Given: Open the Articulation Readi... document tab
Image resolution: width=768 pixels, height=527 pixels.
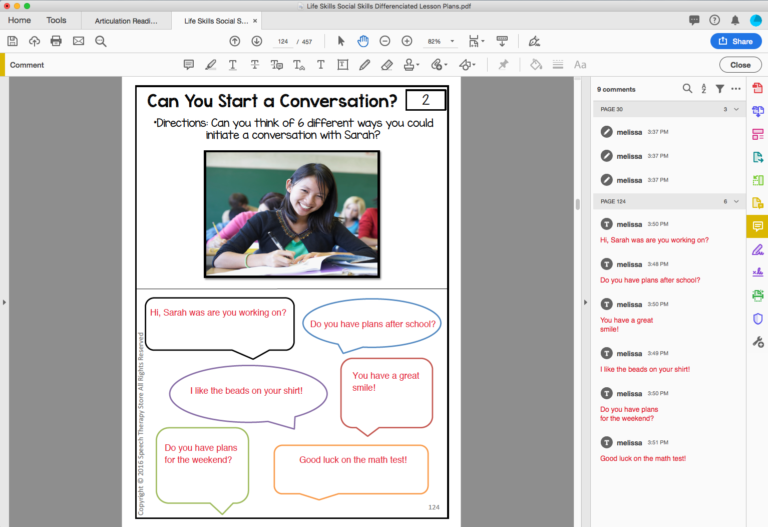Looking at the screenshot, I should click(x=126, y=21).
